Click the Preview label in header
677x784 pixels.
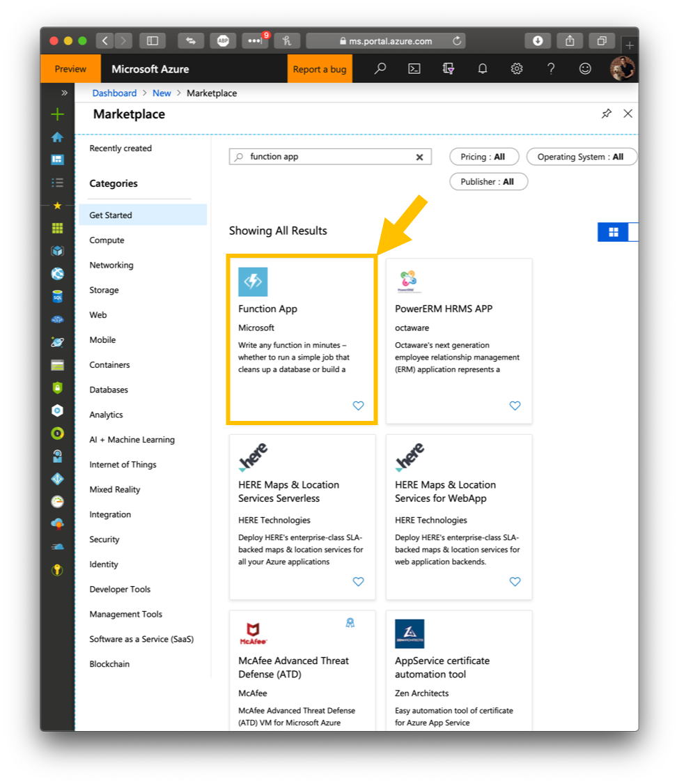pyautogui.click(x=70, y=69)
